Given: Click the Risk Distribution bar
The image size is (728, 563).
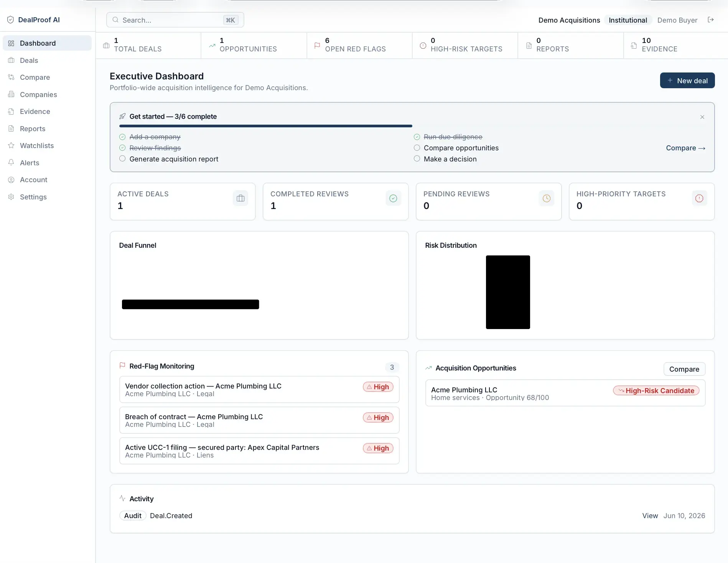Looking at the screenshot, I should point(508,292).
